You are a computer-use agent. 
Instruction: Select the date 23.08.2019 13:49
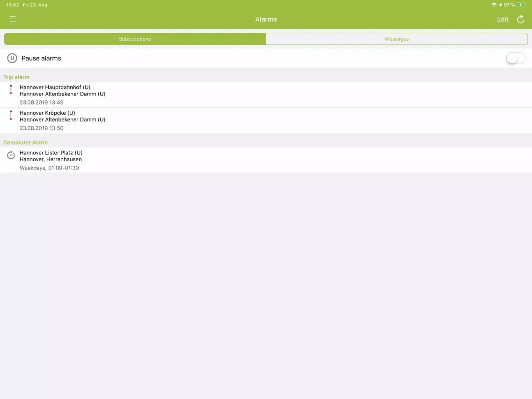41,103
